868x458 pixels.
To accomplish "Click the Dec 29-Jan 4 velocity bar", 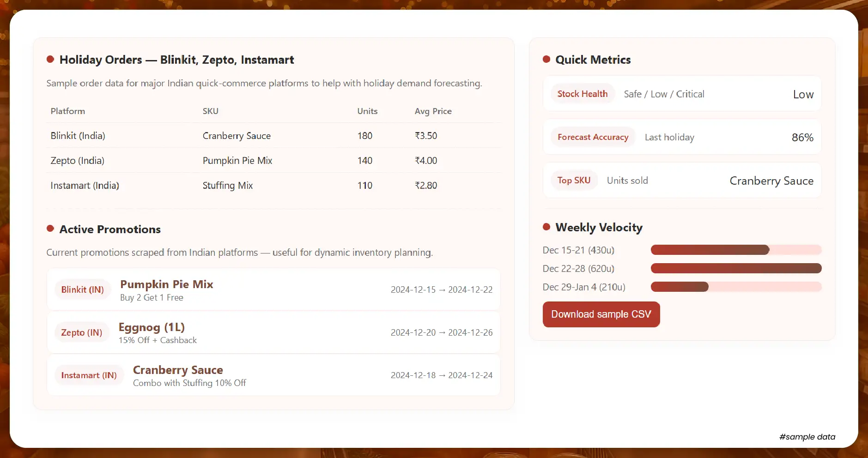I will (x=735, y=287).
